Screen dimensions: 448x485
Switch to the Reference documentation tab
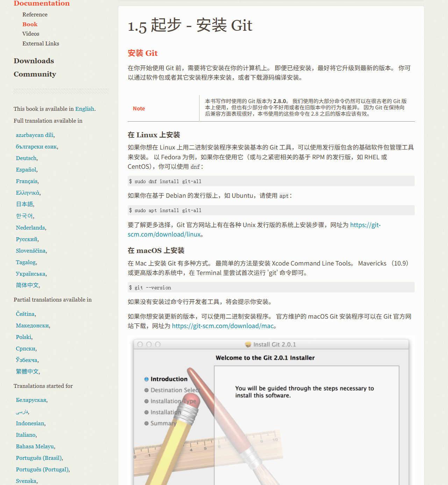coord(35,15)
